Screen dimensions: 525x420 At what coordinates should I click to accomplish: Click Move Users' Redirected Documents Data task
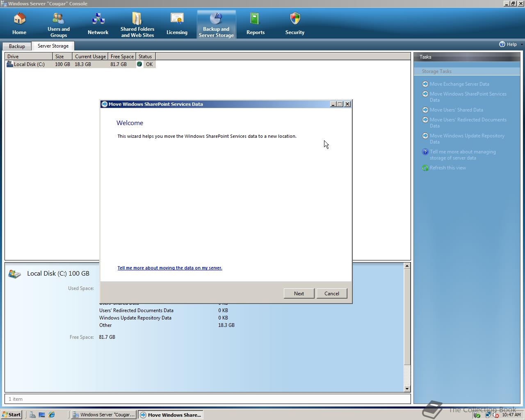click(468, 123)
